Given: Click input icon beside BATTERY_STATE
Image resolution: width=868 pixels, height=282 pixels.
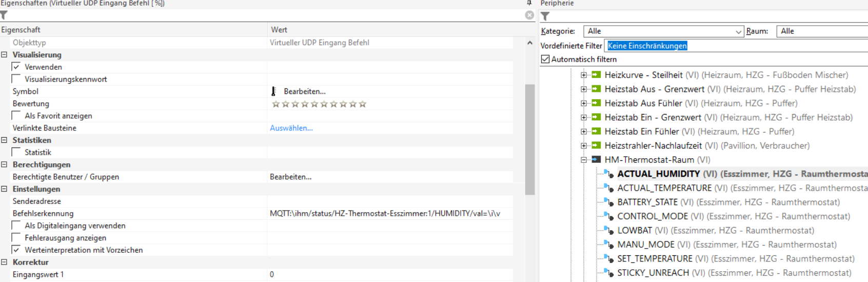Looking at the screenshot, I should tap(609, 202).
